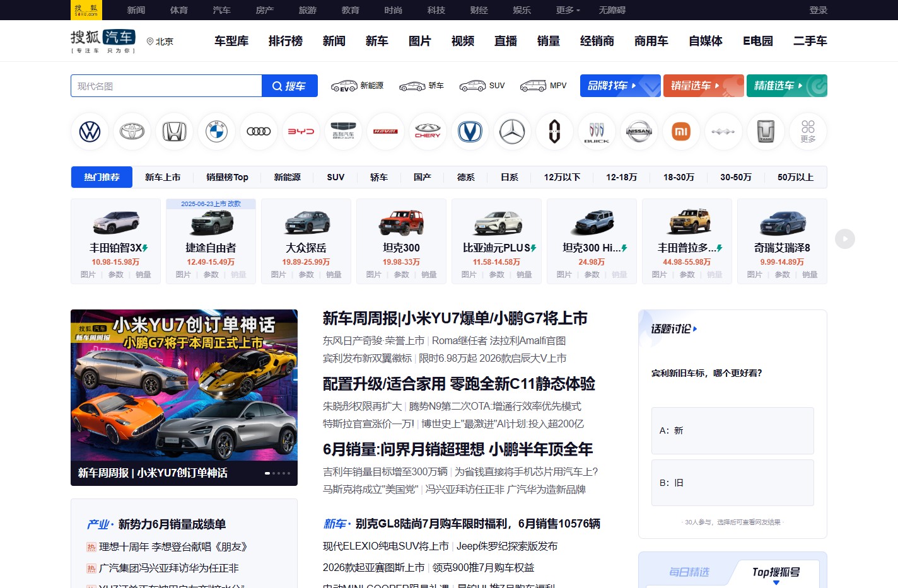This screenshot has width=898, height=588.
Task: Open 销量 in main navigation
Action: 549,41
